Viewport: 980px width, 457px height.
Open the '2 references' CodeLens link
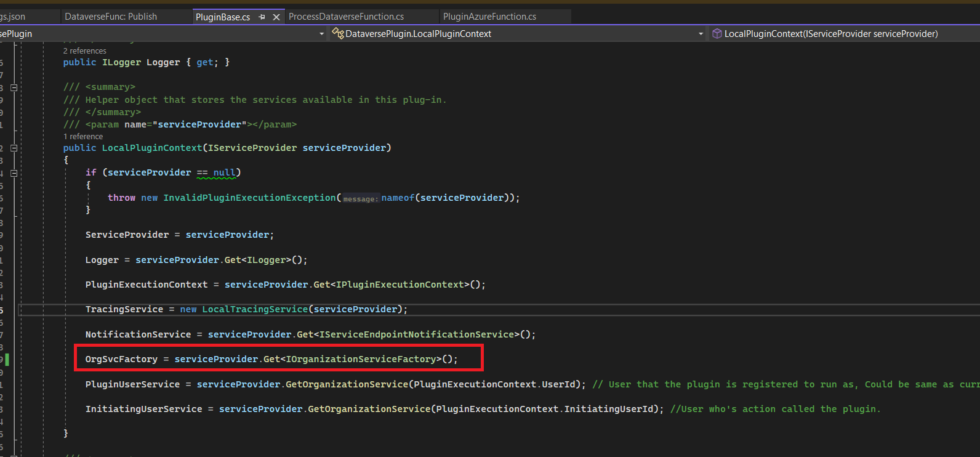click(84, 51)
